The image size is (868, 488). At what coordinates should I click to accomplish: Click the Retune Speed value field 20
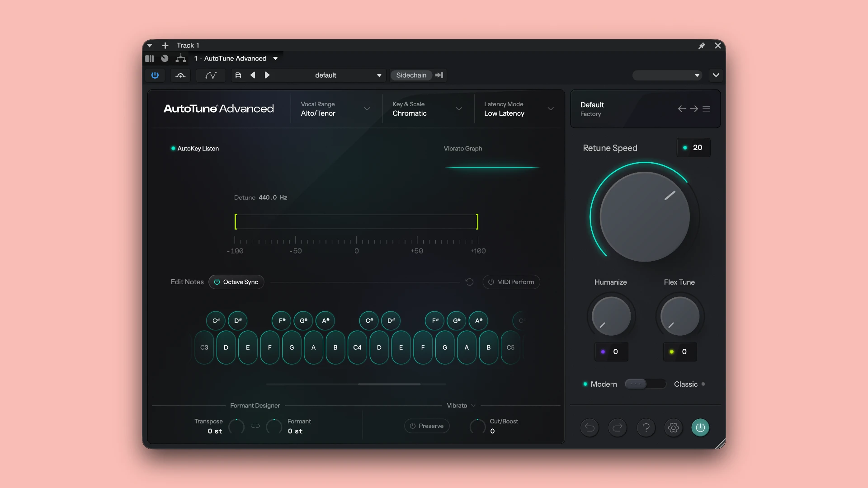pyautogui.click(x=693, y=148)
